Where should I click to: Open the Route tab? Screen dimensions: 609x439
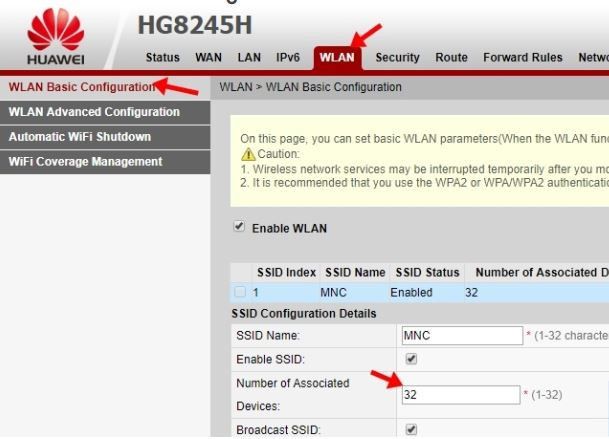pos(451,57)
